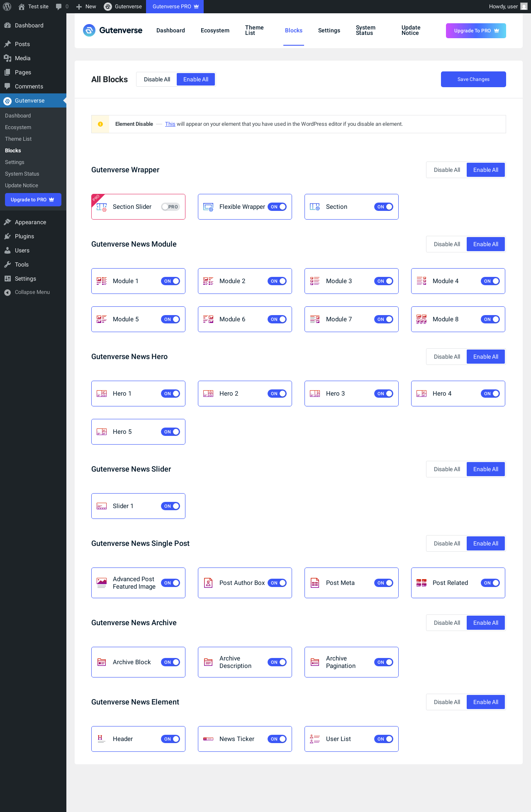The height and width of the screenshot is (812, 531).
Task: Click the Save Changes button
Action: coord(473,79)
